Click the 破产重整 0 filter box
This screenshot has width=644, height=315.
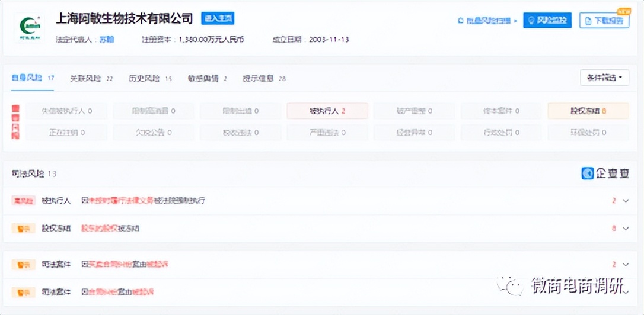(x=415, y=111)
